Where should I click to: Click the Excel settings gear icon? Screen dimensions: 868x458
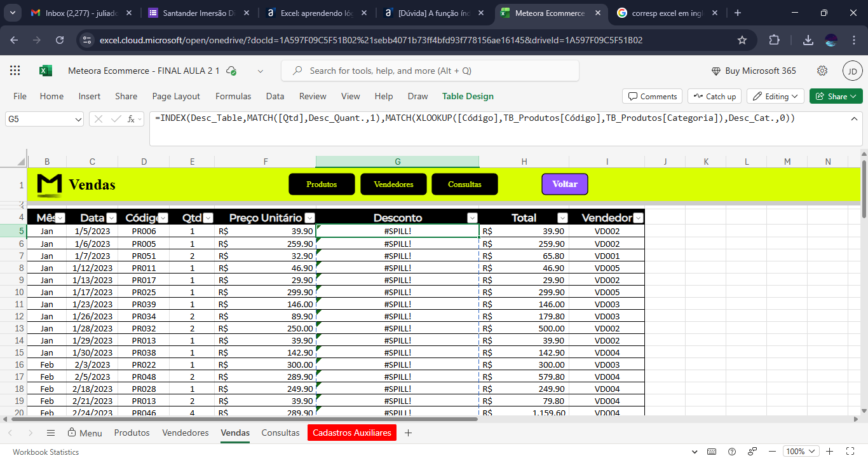point(822,71)
